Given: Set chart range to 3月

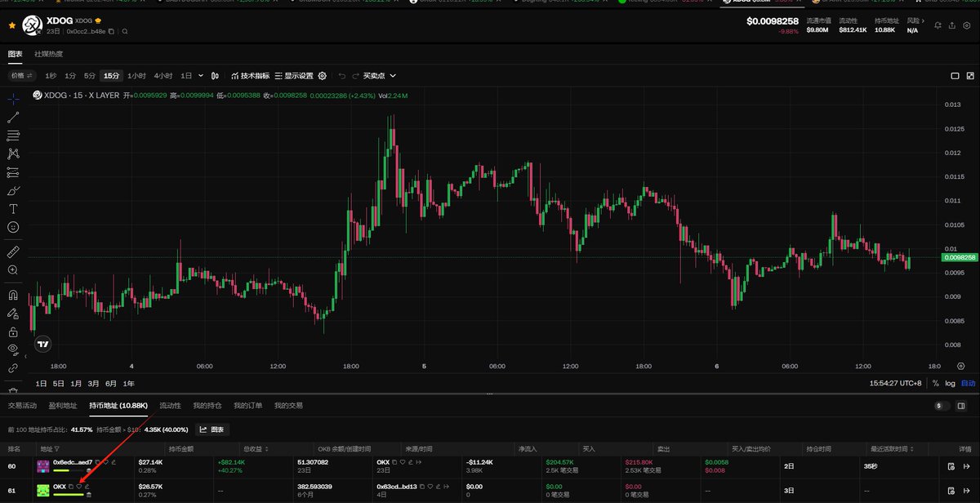Looking at the screenshot, I should point(94,384).
